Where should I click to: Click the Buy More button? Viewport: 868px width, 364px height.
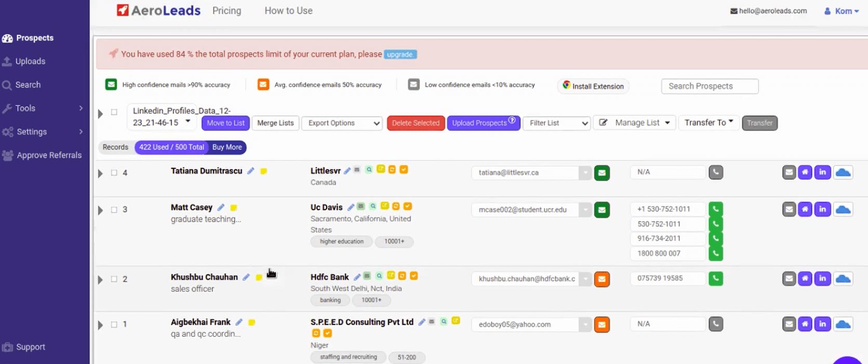[x=227, y=147]
